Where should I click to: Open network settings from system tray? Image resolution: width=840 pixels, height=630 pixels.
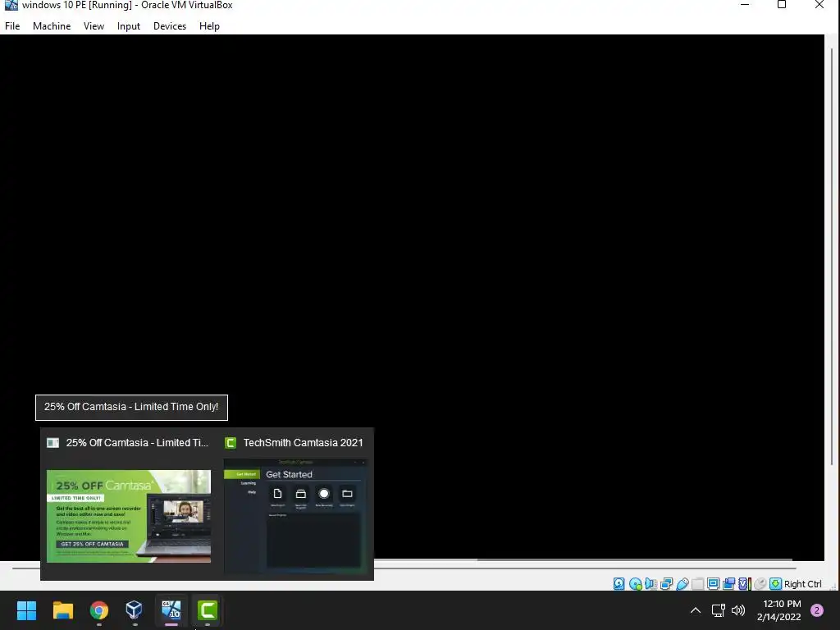pos(718,610)
